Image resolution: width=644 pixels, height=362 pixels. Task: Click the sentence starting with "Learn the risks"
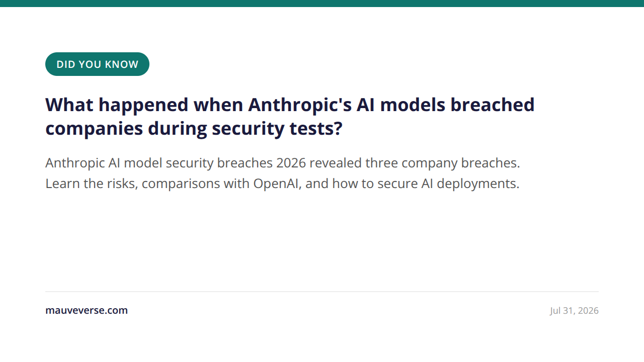pos(282,184)
